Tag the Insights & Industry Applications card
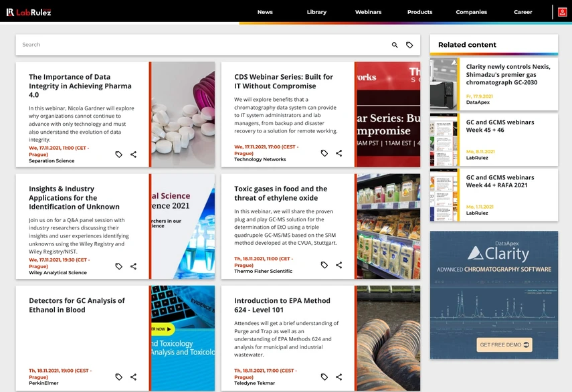The height and width of the screenshot is (392, 572). click(118, 266)
